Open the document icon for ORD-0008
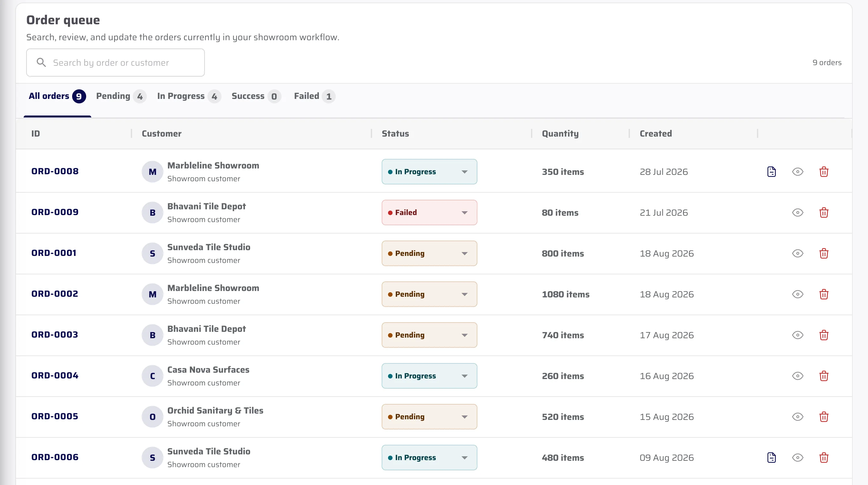This screenshot has width=868, height=485. pos(771,172)
